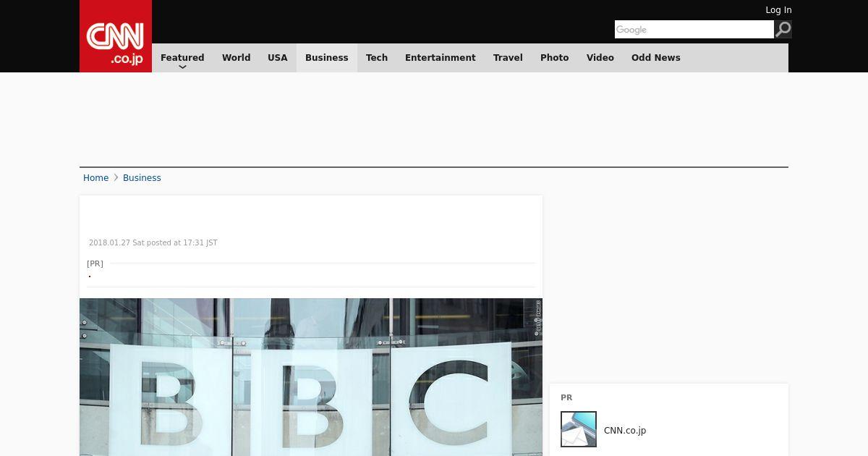Open the CNN.co.jp mail icon in the PR box

579,429
